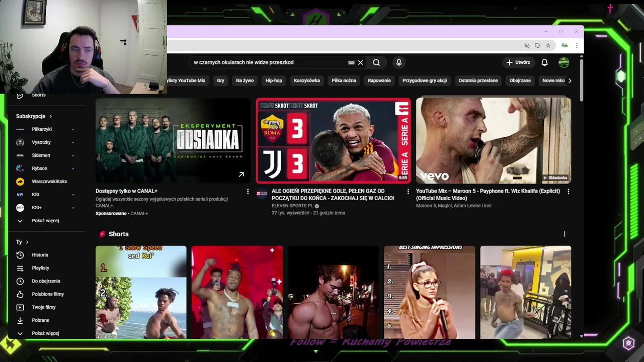The width and height of the screenshot is (644, 362).
Task: Open options menu for the Maroon 5 mix
Action: click(x=569, y=192)
